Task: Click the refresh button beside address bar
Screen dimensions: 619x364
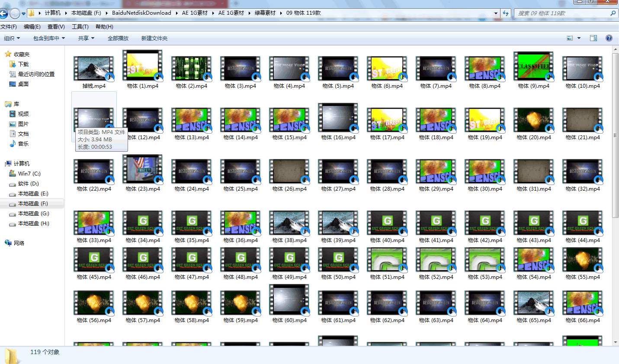Action: (505, 13)
